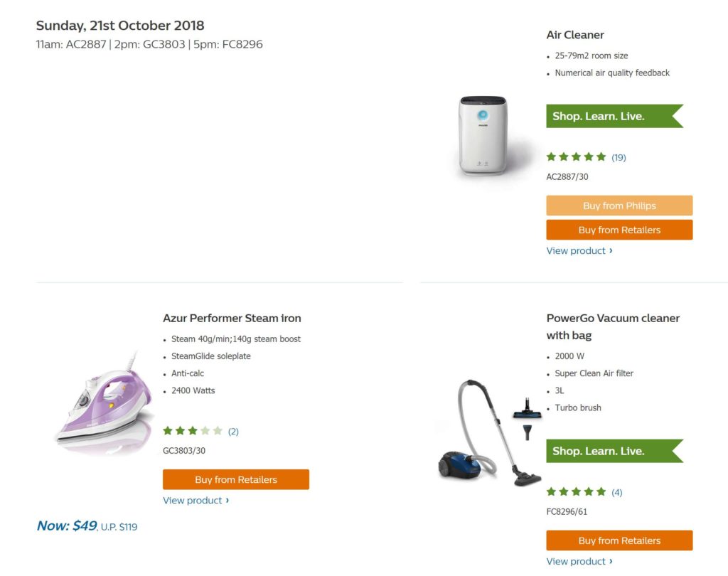Open the 19 reviews for Air Cleaner
Viewport: 728px width, 576px height.
[x=619, y=158]
